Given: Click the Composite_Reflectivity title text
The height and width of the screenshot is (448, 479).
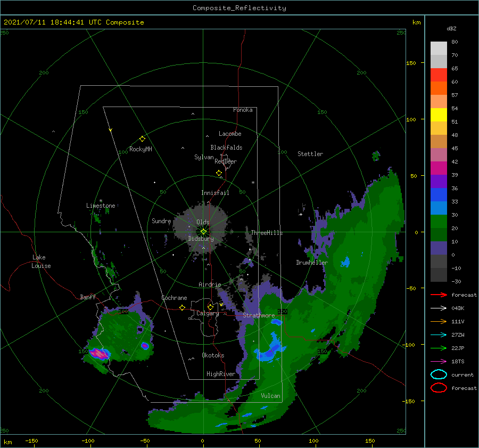Looking at the screenshot, I should coord(240,7).
